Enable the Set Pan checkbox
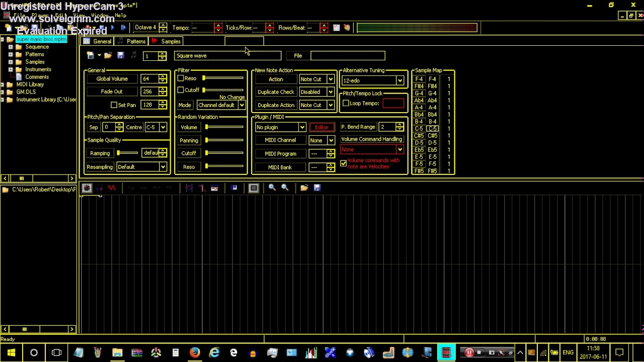This screenshot has width=644, height=362. pyautogui.click(x=114, y=105)
